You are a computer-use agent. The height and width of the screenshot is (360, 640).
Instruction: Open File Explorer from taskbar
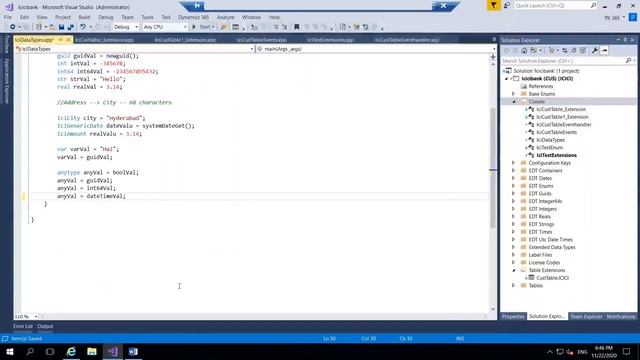click(x=92, y=352)
